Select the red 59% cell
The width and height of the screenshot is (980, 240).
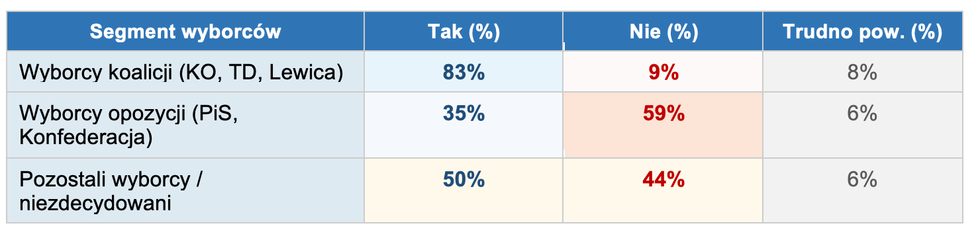click(x=663, y=125)
